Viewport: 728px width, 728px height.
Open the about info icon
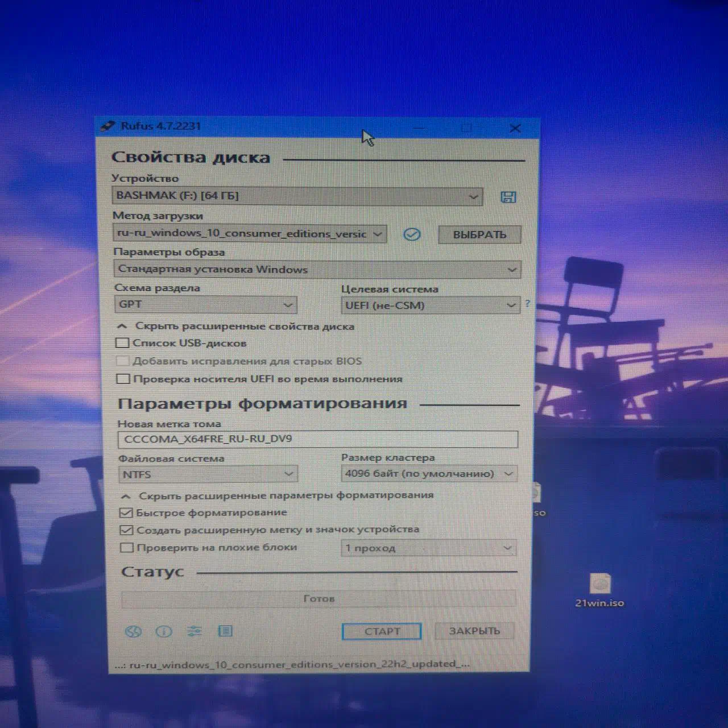(x=164, y=631)
